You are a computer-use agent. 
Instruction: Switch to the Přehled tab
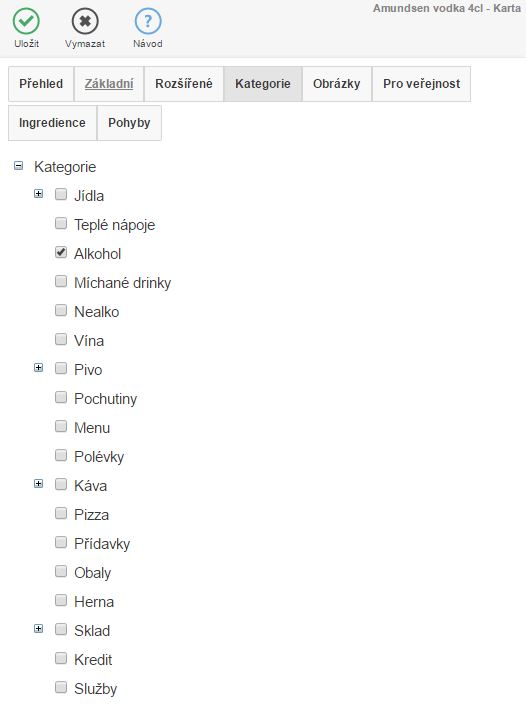(41, 84)
